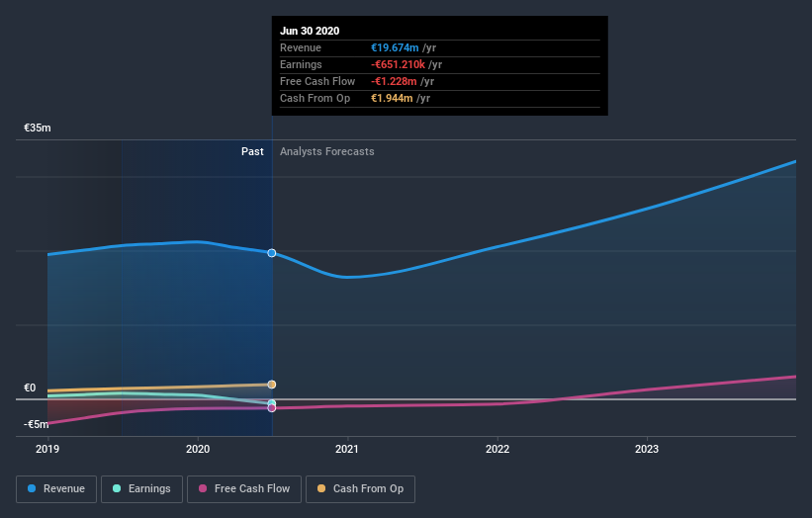Click the orange dot icon in Cash From Op legend
Screen dimensions: 812x518
321,488
